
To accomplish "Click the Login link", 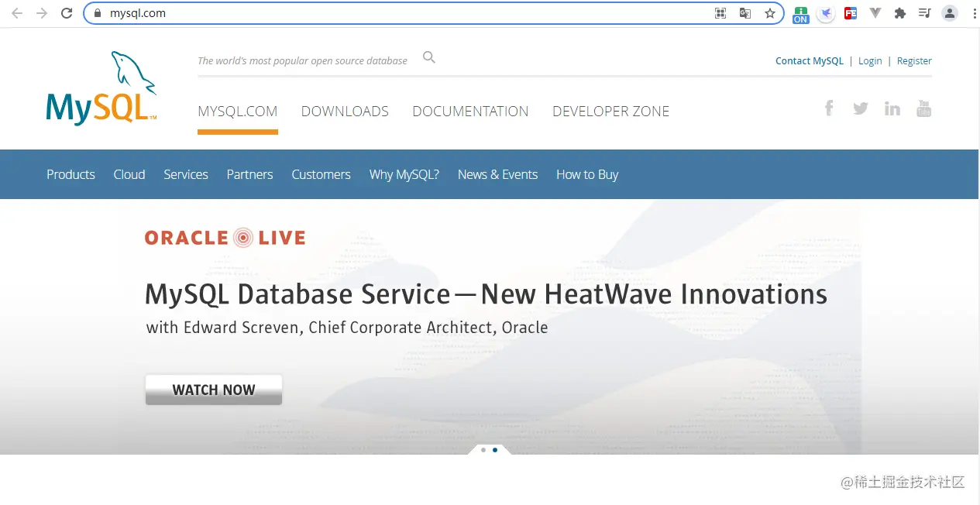I will 870,61.
